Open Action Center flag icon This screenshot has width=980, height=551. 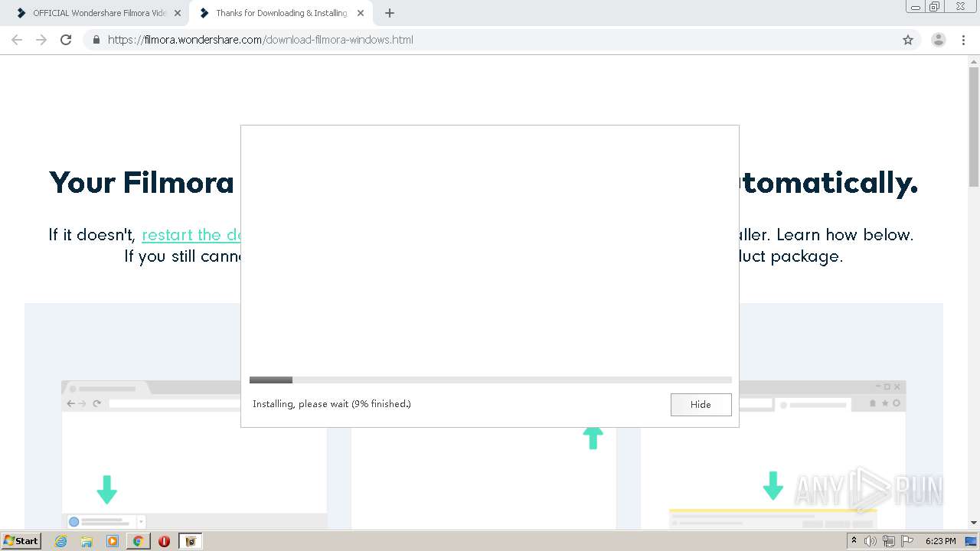tap(907, 541)
